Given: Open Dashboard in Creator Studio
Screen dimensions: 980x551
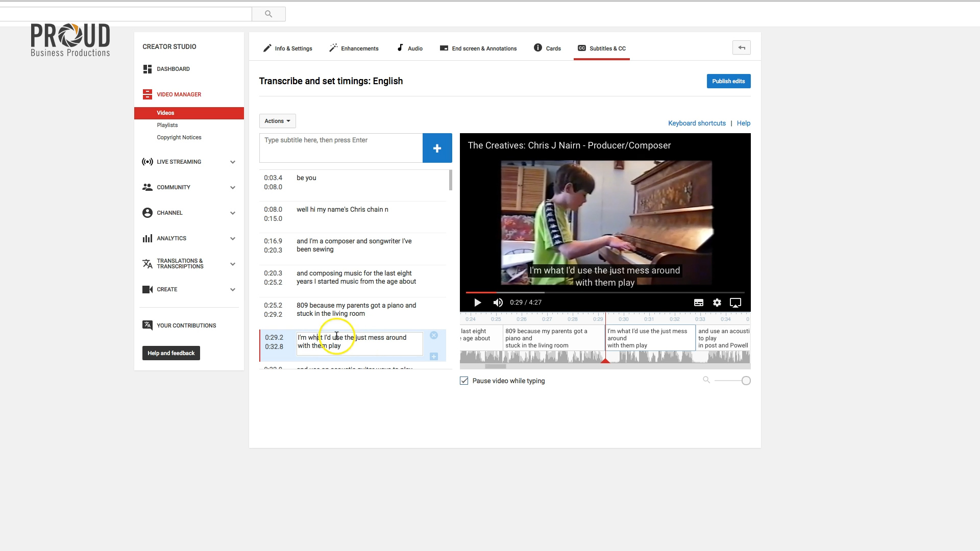Looking at the screenshot, I should tap(173, 69).
